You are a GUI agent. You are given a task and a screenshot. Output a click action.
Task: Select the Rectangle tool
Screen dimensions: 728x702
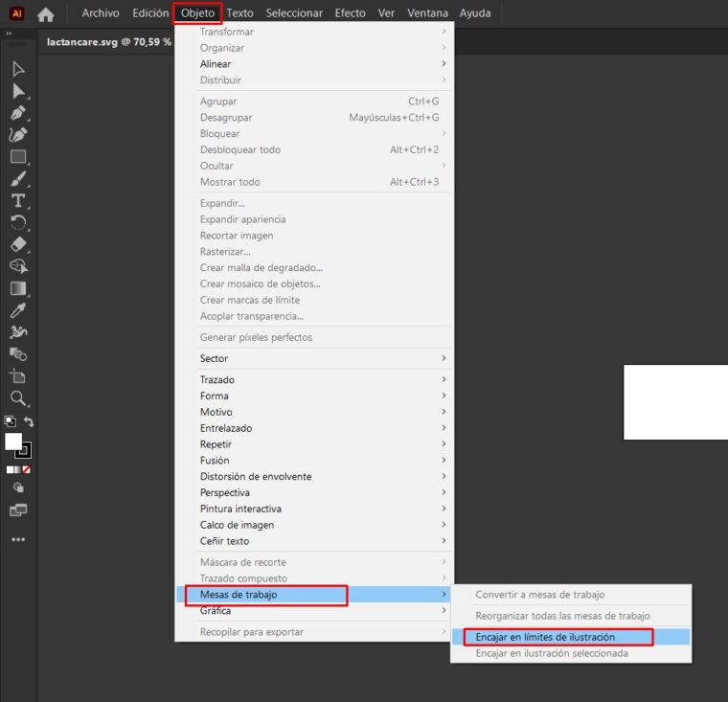pos(18,157)
